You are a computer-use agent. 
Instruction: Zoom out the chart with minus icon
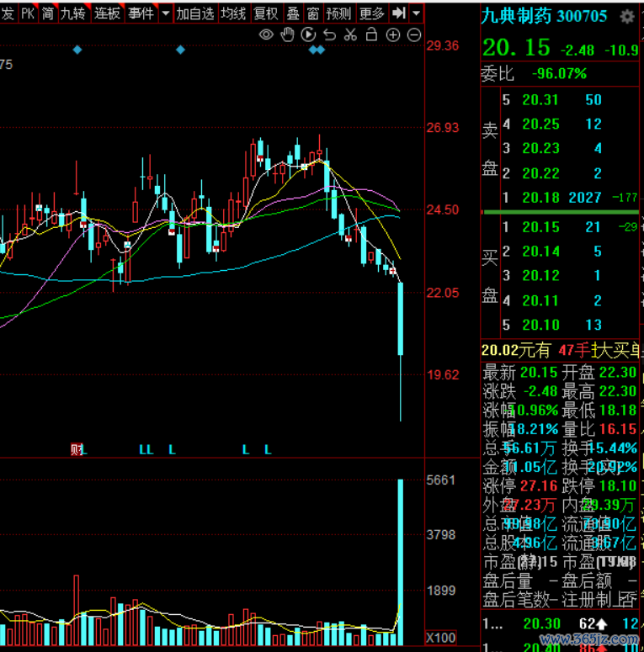[414, 35]
